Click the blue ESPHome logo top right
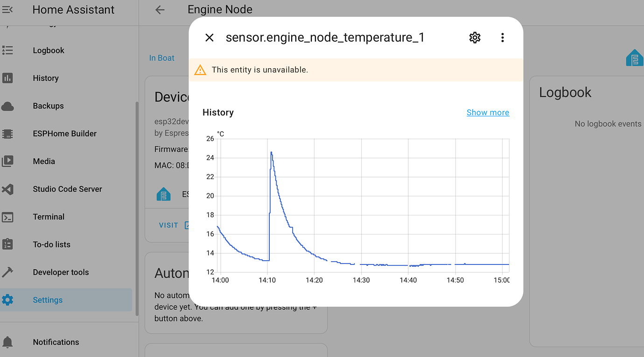This screenshot has height=357, width=644. (634, 58)
